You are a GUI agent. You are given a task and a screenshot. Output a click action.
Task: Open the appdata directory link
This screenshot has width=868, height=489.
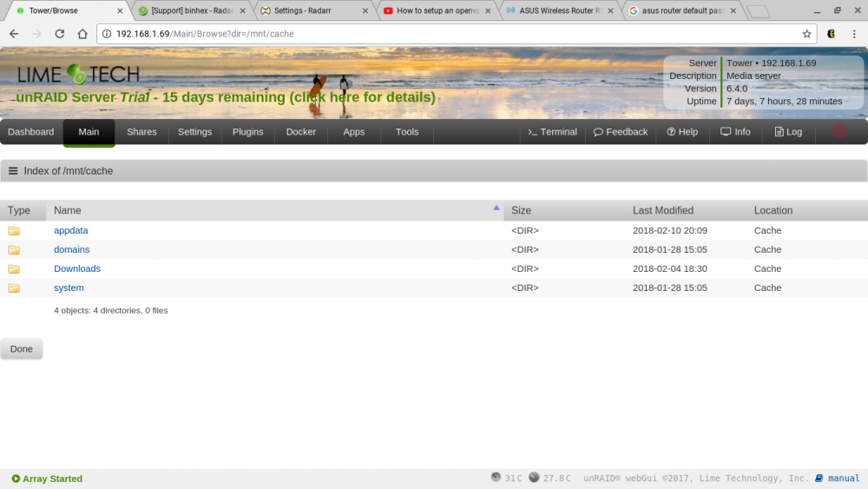71,230
